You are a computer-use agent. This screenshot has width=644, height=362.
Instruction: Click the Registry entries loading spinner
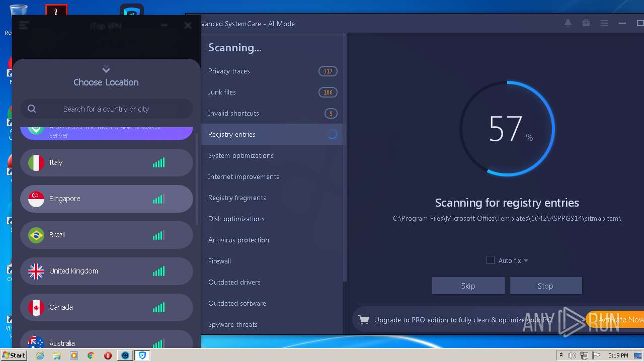click(x=332, y=134)
